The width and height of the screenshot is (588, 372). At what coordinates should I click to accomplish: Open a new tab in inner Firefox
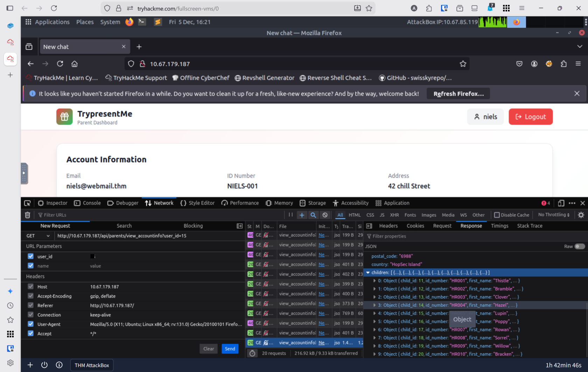[x=139, y=47]
